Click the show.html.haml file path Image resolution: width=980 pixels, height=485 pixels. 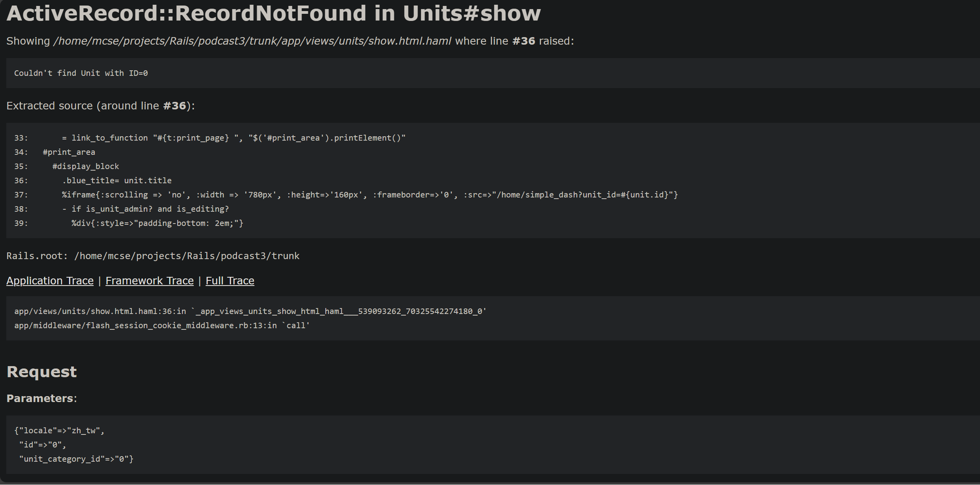(252, 41)
